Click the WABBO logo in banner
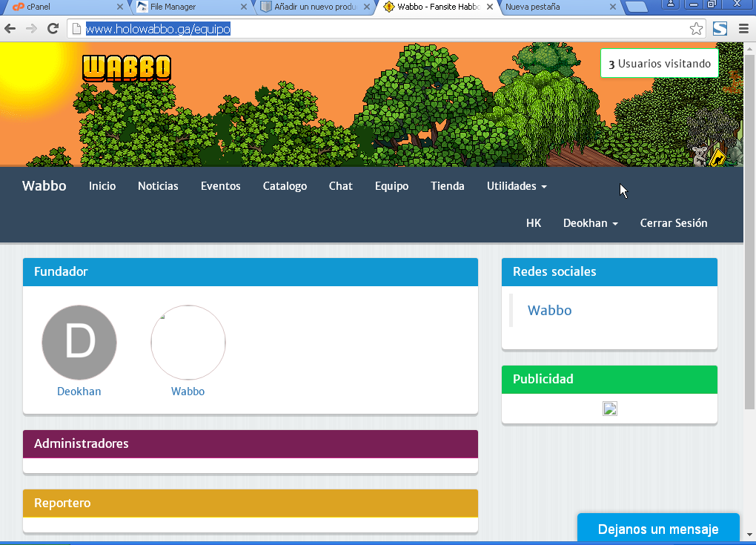Image resolution: width=756 pixels, height=545 pixels. 127,68
